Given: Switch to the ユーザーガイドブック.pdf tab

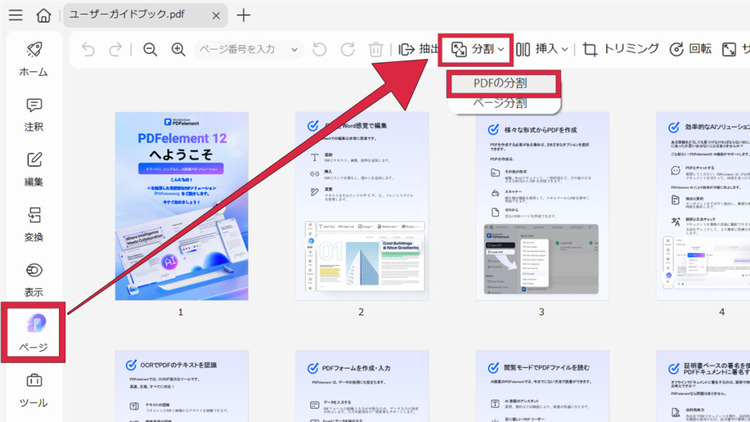Looking at the screenshot, I should click(x=145, y=15).
